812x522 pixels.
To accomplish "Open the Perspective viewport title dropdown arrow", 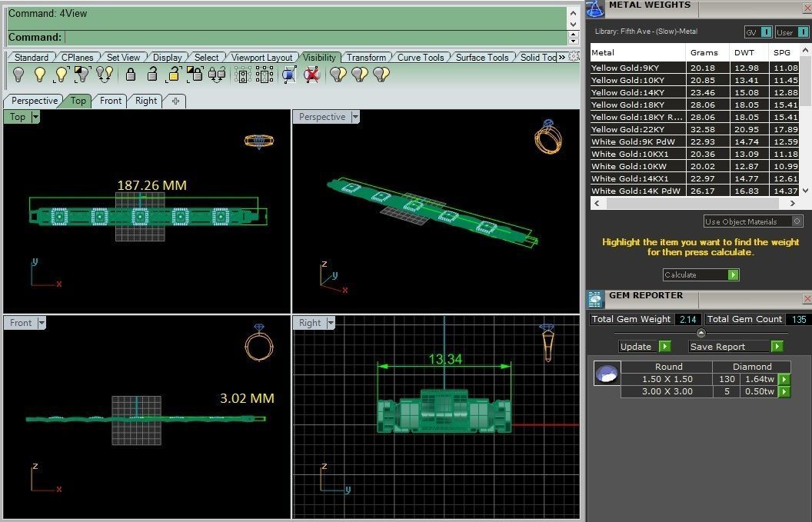I will point(355,117).
